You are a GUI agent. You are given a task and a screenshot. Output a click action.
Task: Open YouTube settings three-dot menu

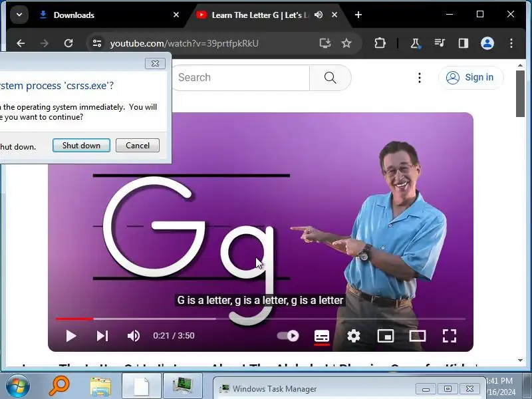420,78
